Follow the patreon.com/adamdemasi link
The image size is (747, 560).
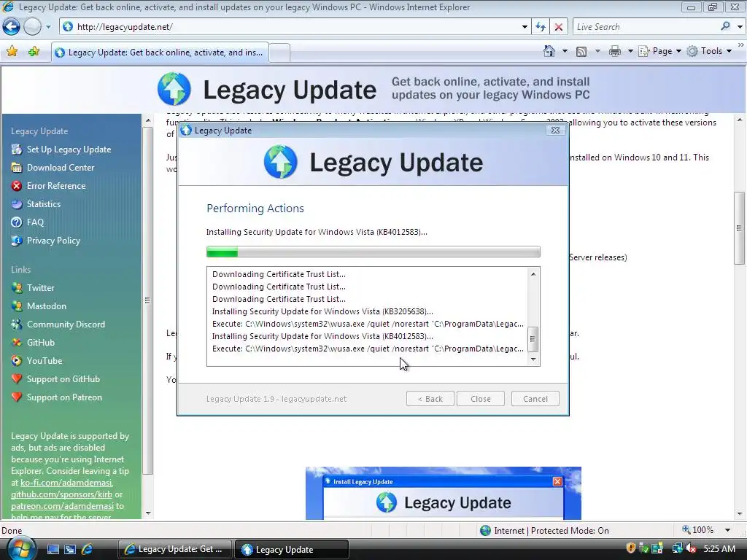tap(63, 506)
